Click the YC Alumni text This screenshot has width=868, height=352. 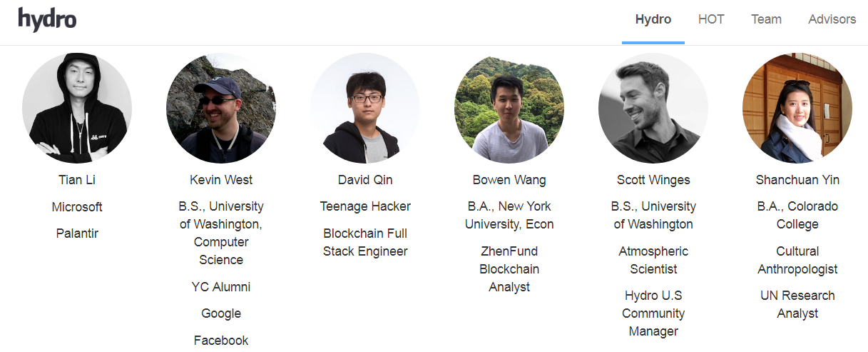(x=221, y=287)
